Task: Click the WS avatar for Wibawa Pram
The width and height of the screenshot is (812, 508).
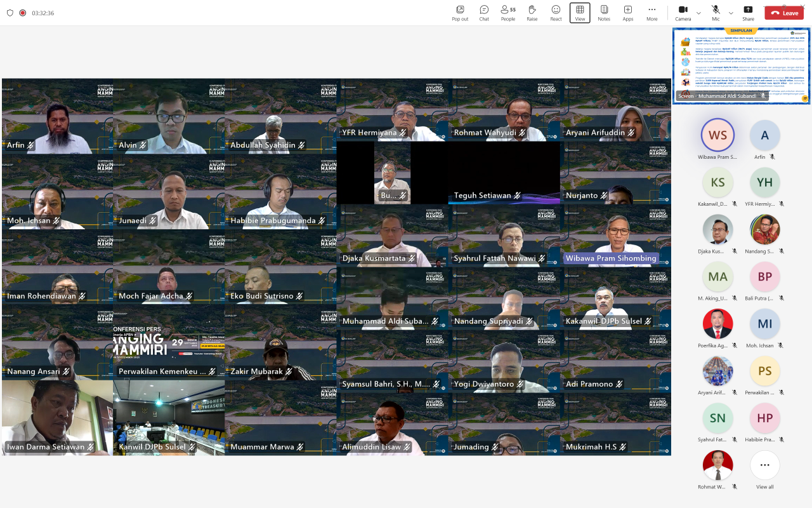Action: tap(717, 135)
